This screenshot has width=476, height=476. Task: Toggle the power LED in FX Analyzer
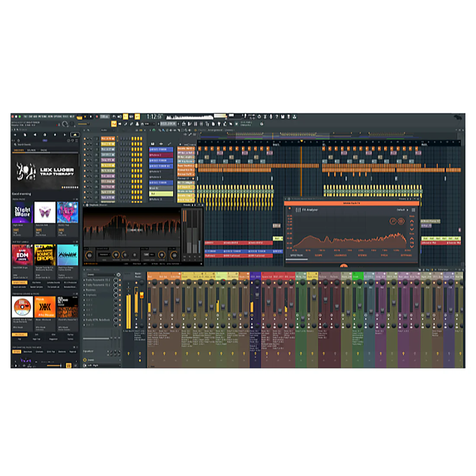pos(289,208)
